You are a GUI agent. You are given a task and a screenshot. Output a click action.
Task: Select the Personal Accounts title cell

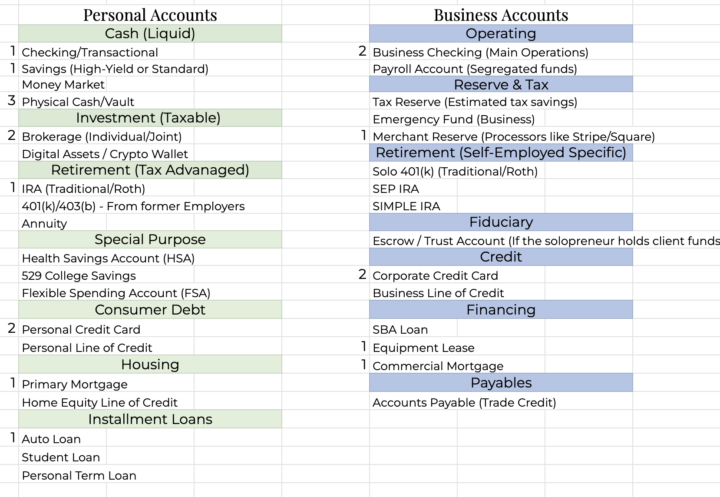[x=150, y=15]
